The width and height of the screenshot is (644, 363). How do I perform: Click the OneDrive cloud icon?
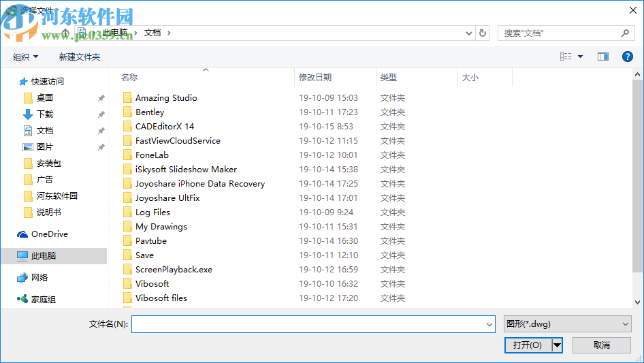pos(22,234)
